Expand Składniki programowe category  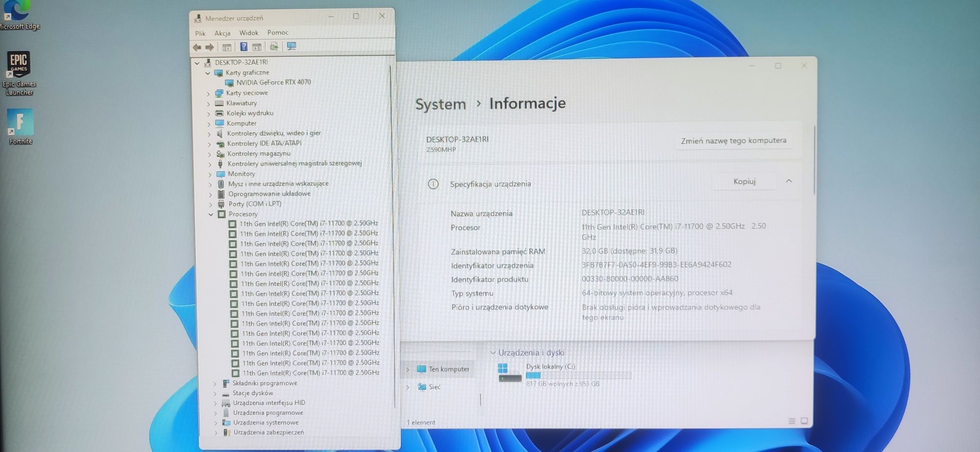[x=215, y=383]
